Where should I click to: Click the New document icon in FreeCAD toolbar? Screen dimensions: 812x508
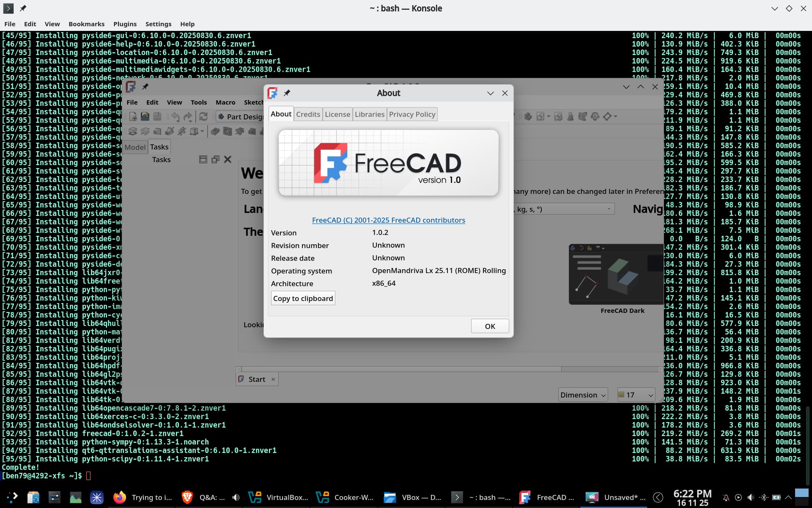(x=133, y=116)
